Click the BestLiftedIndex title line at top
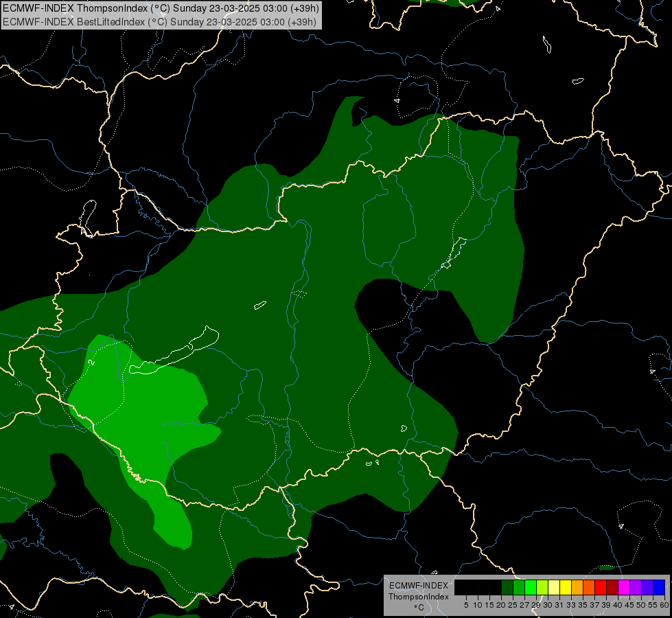672x618 pixels. click(x=159, y=21)
